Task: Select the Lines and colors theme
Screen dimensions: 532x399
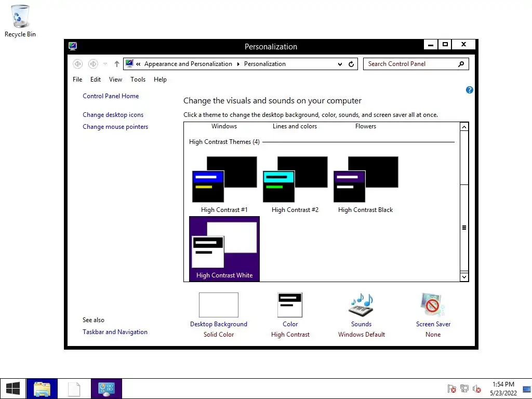Action: tap(295, 126)
